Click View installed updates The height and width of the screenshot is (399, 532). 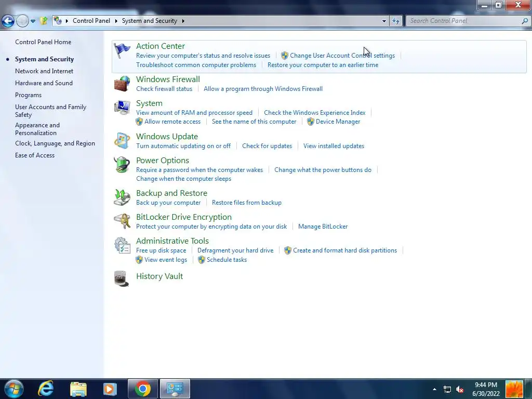click(x=334, y=146)
